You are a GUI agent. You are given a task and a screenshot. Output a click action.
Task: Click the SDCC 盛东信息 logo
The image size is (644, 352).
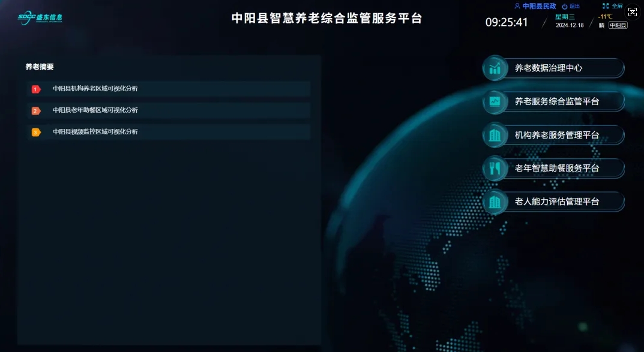(x=40, y=17)
